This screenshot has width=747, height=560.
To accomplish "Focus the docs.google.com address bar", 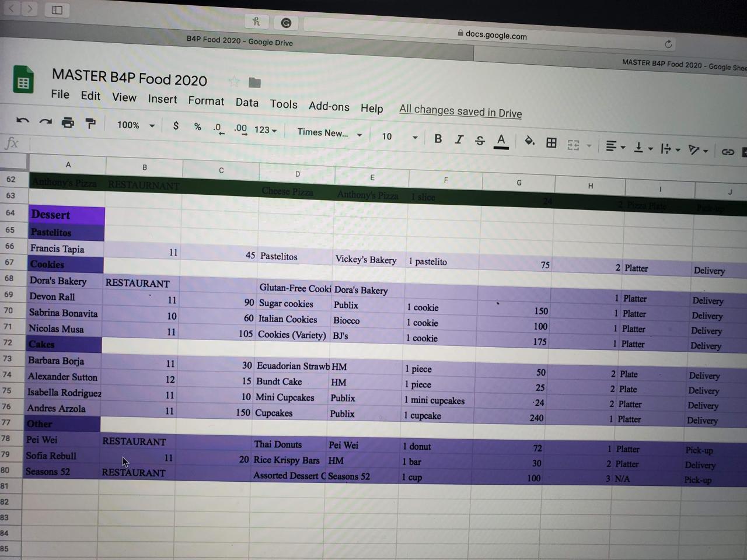I will [496, 35].
